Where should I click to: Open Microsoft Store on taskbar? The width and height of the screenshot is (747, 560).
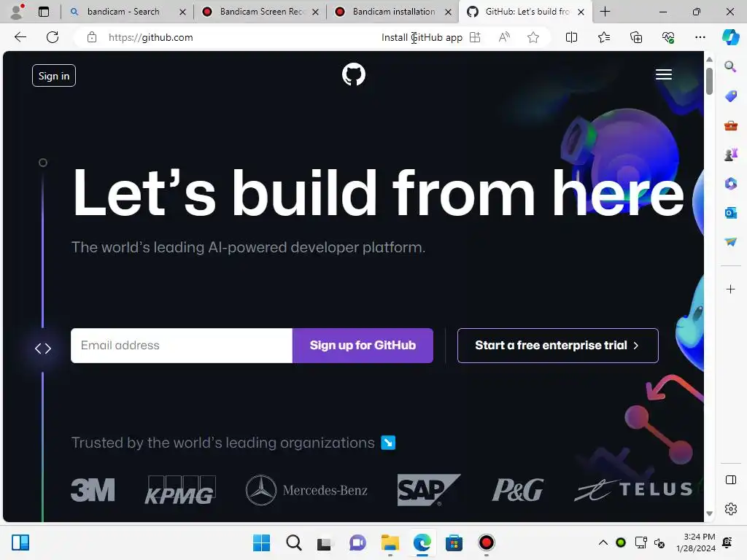click(x=454, y=542)
